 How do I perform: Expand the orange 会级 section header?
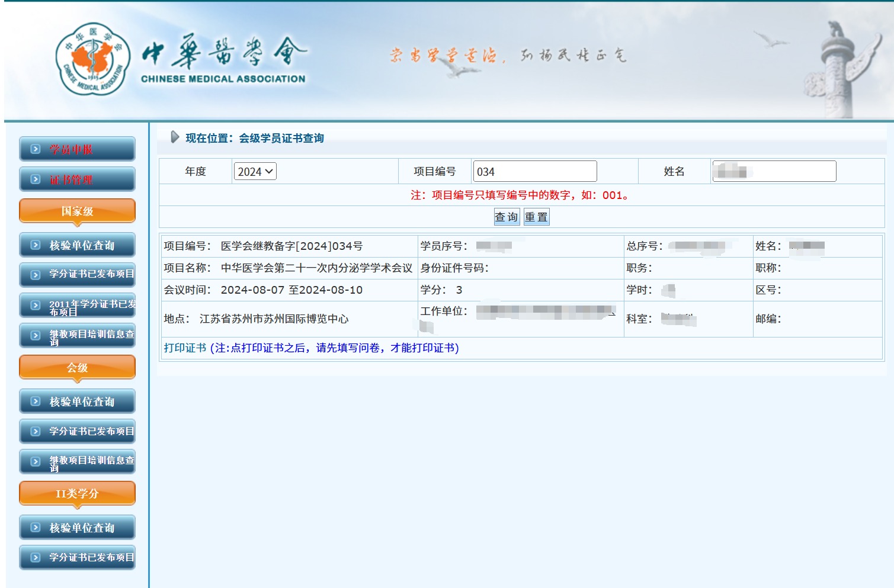77,368
